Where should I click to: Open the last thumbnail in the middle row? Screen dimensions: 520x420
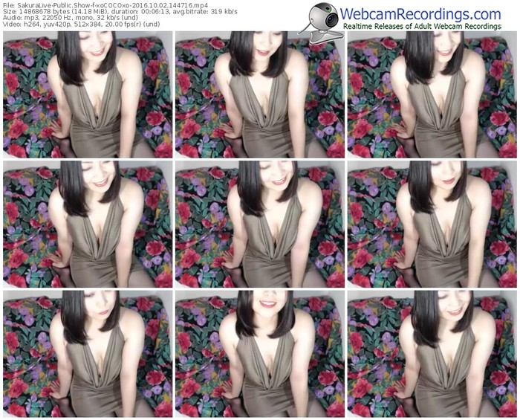(432, 224)
